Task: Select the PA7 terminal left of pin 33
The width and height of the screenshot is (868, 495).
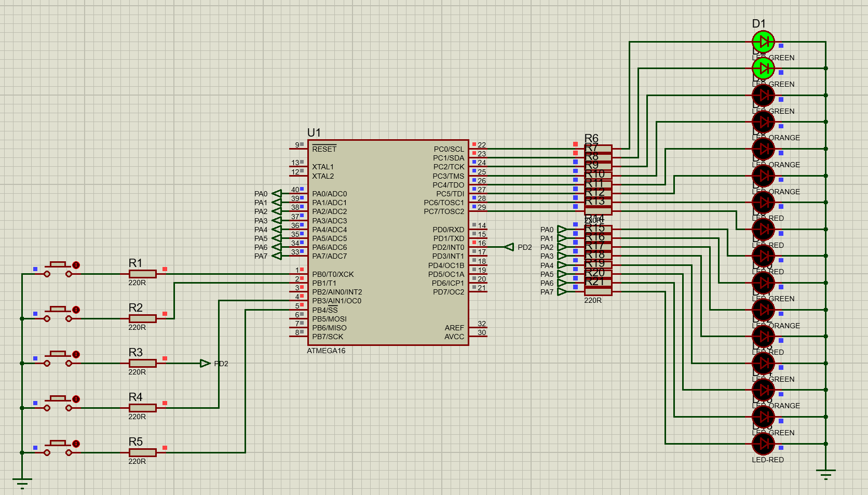Action: click(277, 256)
